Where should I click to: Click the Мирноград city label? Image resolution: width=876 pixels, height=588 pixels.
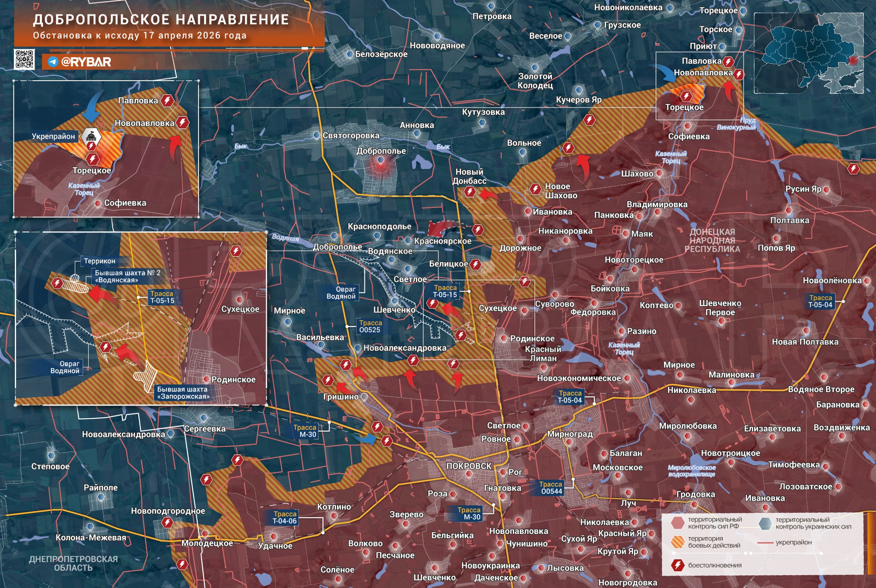570,434
